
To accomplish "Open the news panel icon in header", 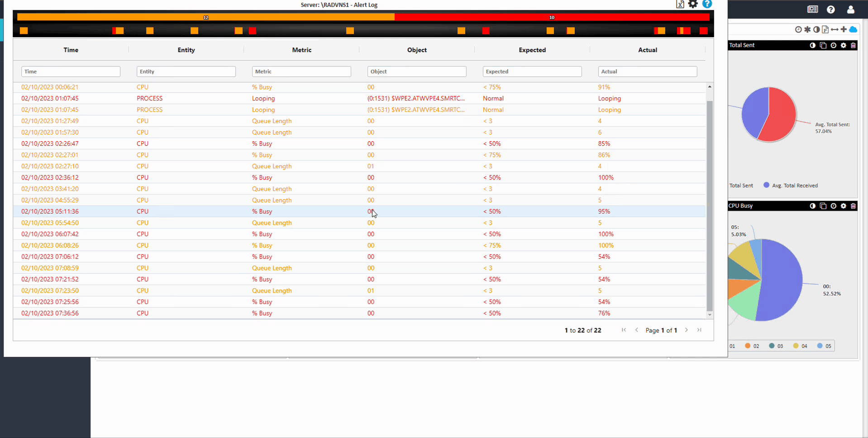I will 812,10.
